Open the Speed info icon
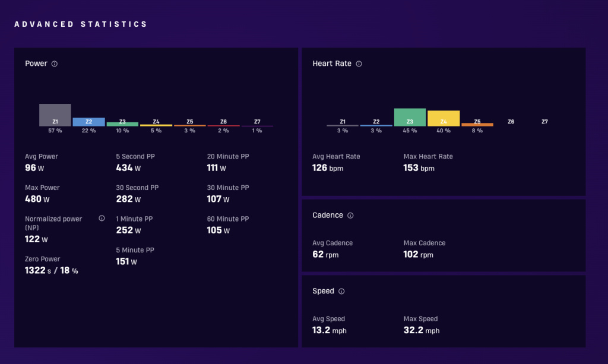Viewport: 608px width, 364px height. tap(341, 292)
